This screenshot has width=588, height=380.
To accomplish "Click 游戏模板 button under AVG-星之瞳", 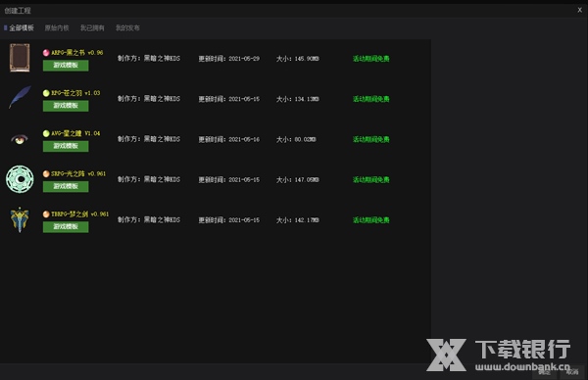I will pyautogui.click(x=66, y=146).
